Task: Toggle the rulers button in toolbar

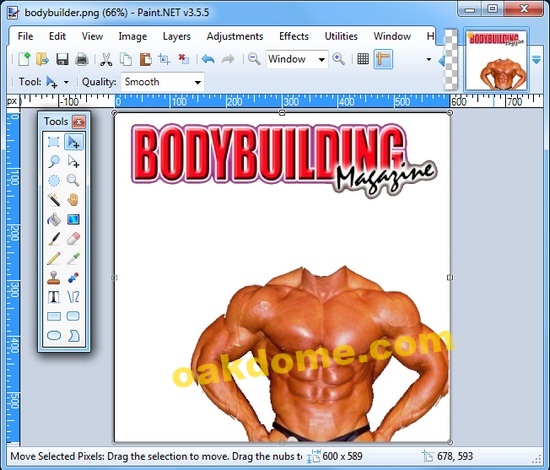Action: (383, 59)
